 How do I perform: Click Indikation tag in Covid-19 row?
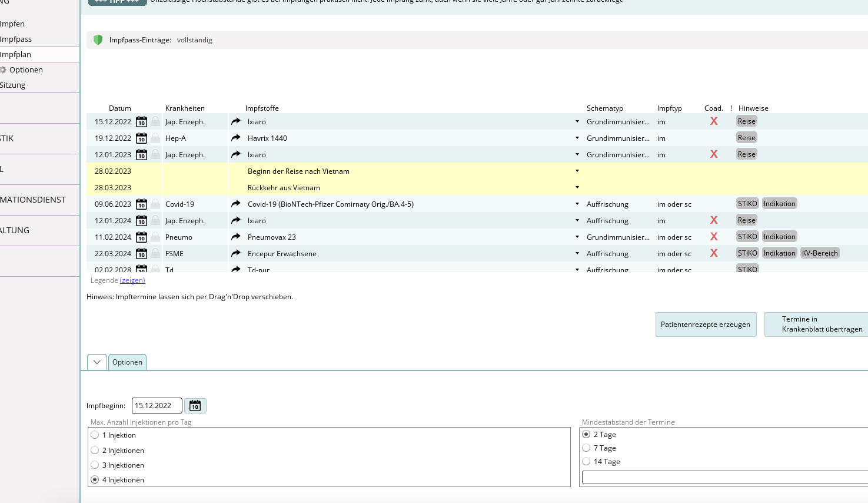[x=779, y=204]
